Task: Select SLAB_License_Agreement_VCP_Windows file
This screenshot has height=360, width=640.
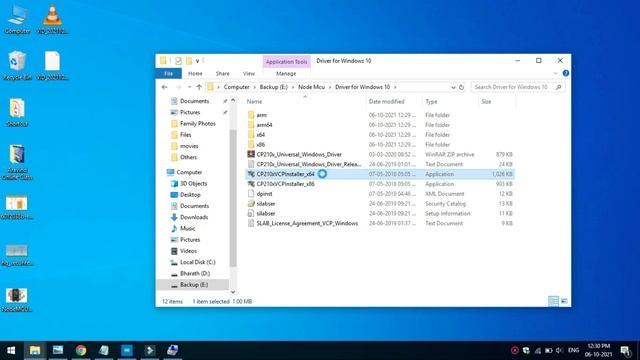Action: click(x=307, y=223)
